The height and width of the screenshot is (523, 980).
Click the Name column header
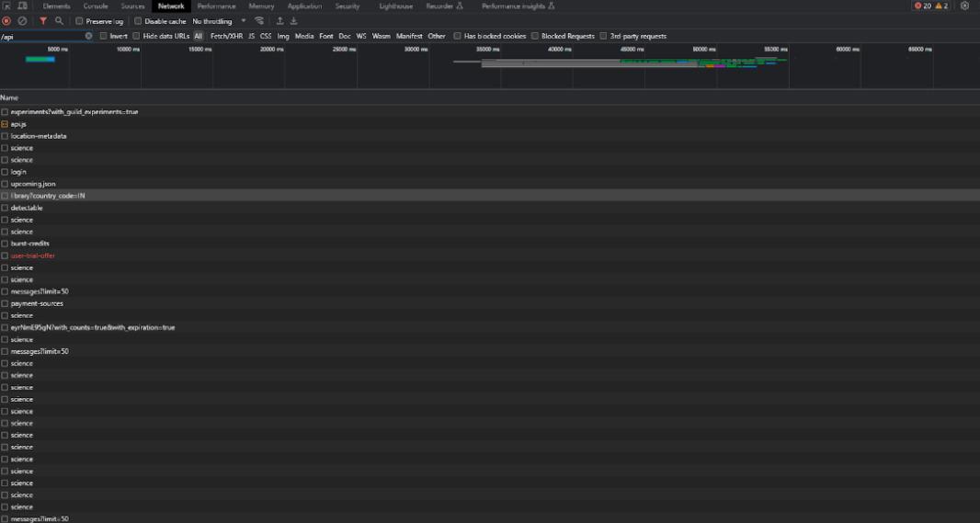(9, 98)
